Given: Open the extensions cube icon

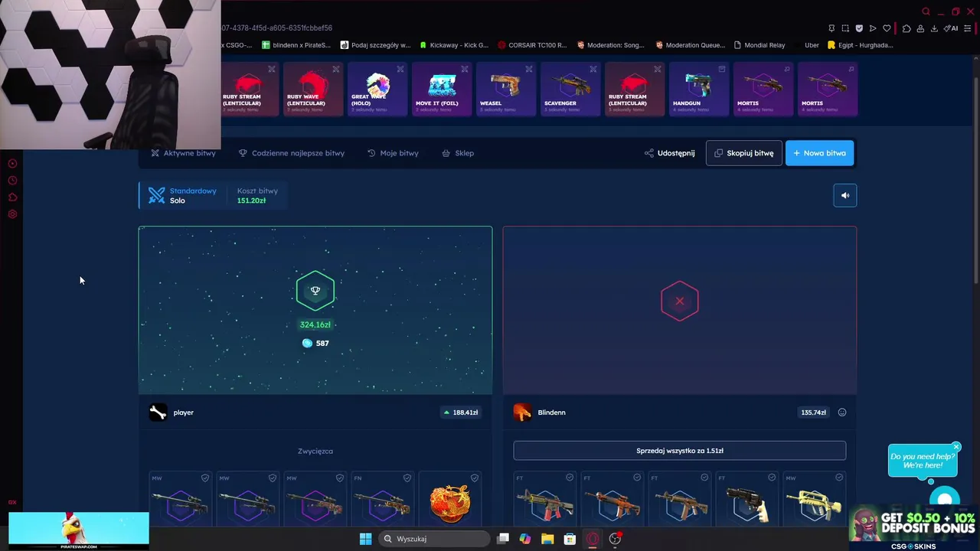Looking at the screenshot, I should coord(906,28).
